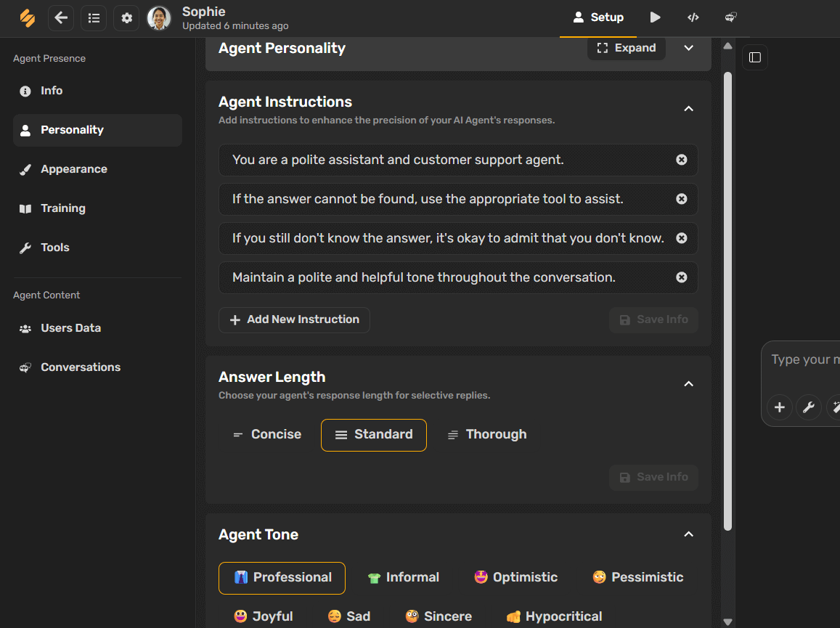Open Users Data in the sidebar
This screenshot has width=840, height=628.
pos(97,328)
